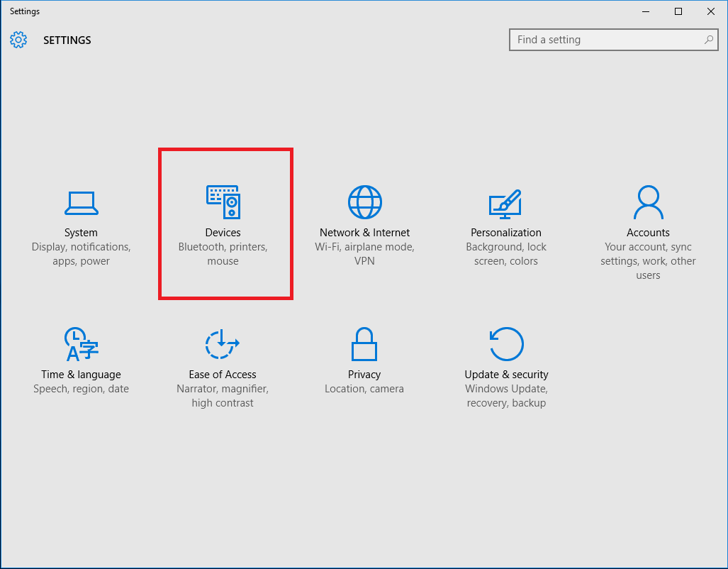Open the Accounts person icon
The width and height of the screenshot is (728, 569).
coord(648,202)
